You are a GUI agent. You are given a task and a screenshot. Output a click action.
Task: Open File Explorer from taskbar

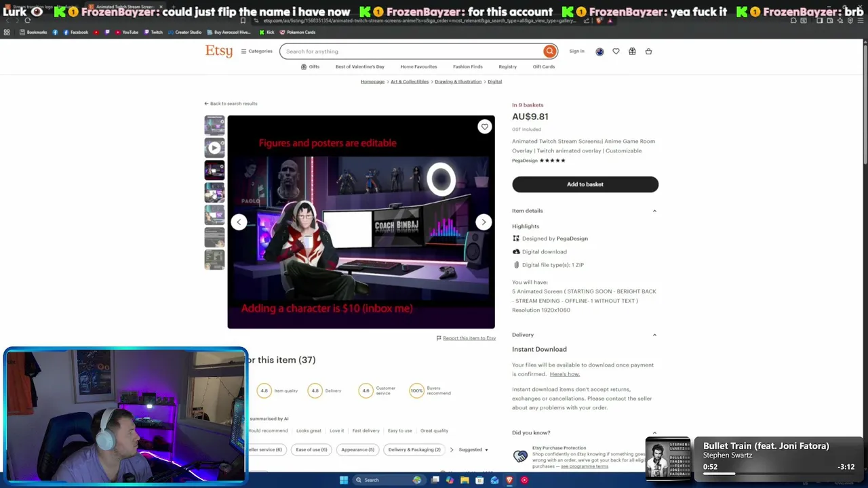[x=465, y=480]
